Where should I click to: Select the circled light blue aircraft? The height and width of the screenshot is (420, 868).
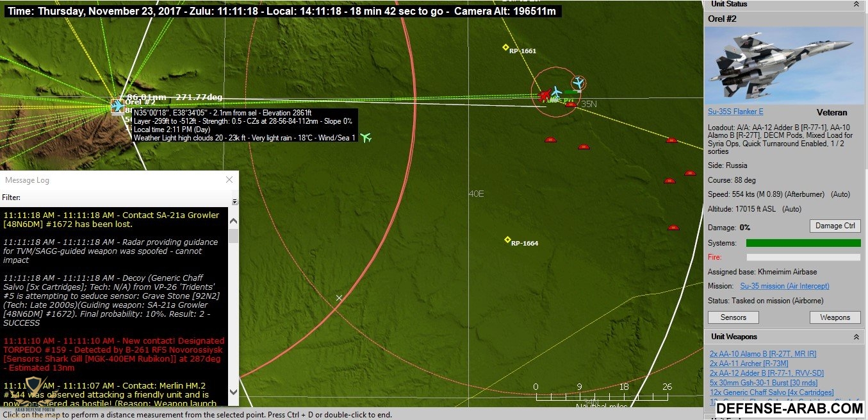(578, 83)
